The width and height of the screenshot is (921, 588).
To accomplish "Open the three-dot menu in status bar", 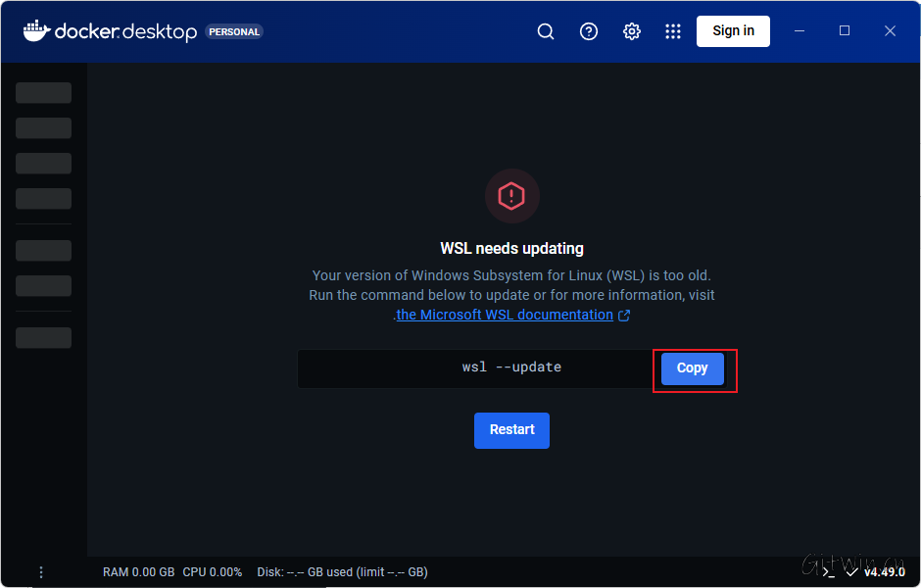I will 41,571.
